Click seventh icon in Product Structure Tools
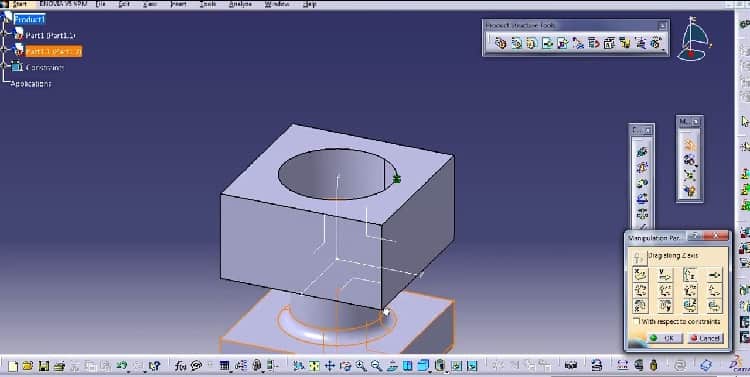This screenshot has height=377, width=750. 594,44
